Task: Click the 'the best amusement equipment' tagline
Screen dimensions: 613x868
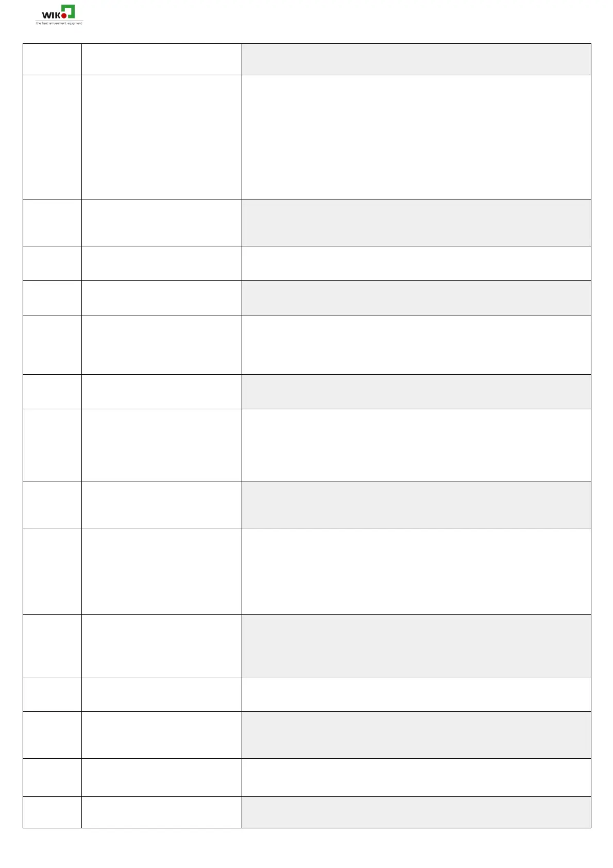Action: (x=59, y=23)
